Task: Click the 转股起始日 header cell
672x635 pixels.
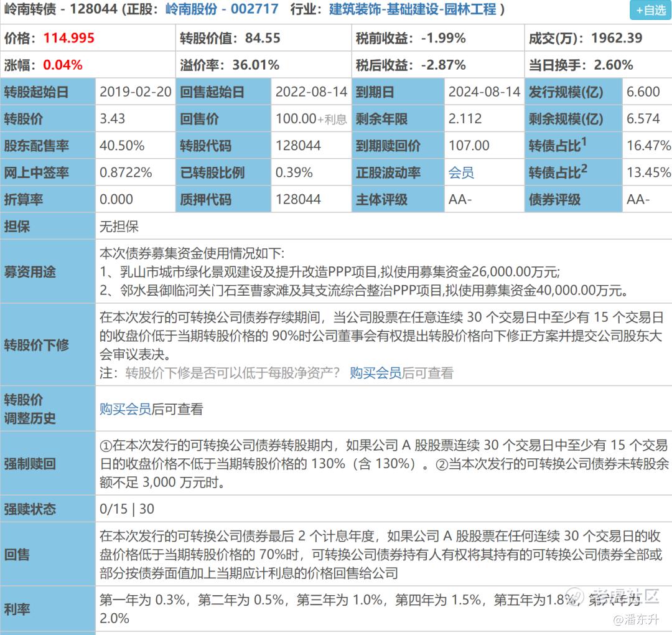Action: [x=48, y=92]
